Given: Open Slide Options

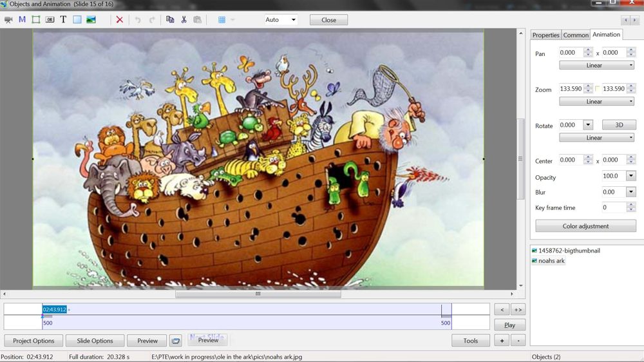Looking at the screenshot, I should pyautogui.click(x=95, y=341).
